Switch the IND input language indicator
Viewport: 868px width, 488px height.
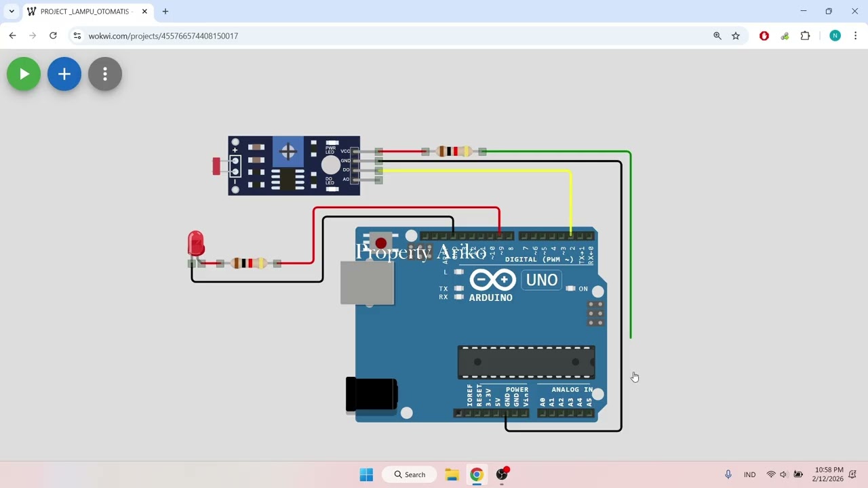[749, 474]
